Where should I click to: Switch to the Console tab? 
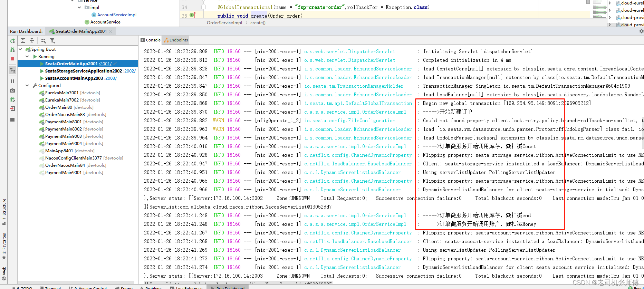click(151, 40)
